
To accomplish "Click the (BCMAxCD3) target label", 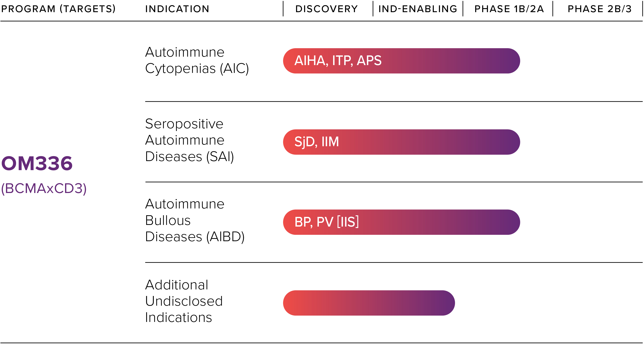I will 44,188.
